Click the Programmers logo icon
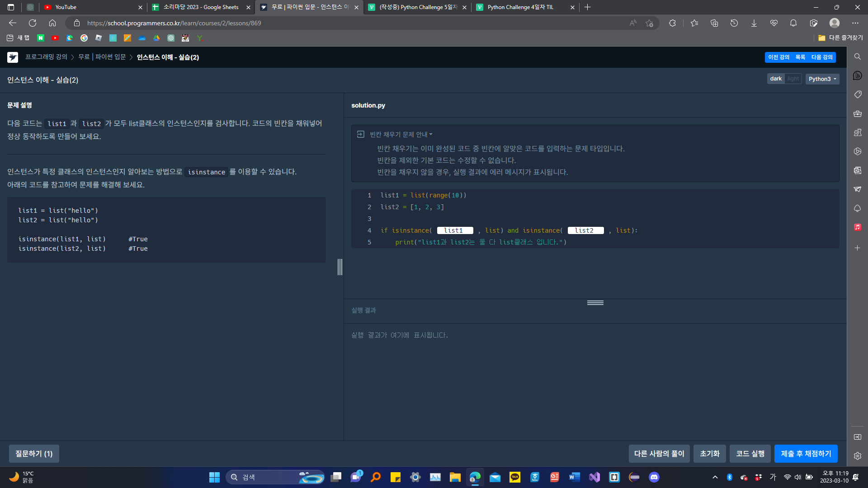 tap(13, 57)
